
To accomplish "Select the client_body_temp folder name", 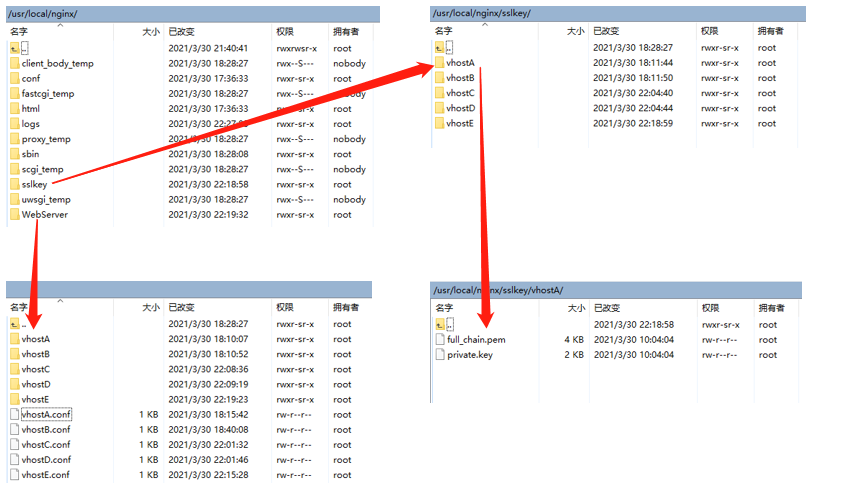I will click(57, 63).
